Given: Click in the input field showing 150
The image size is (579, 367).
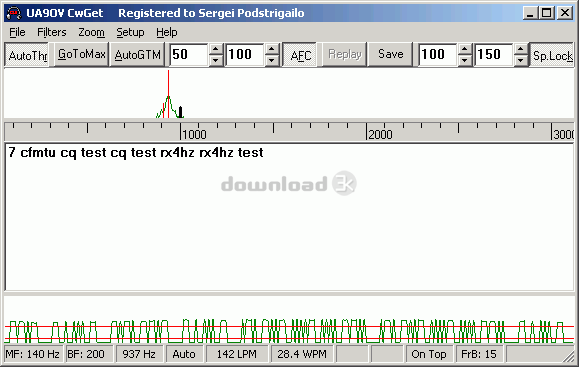Looking at the screenshot, I should 494,55.
